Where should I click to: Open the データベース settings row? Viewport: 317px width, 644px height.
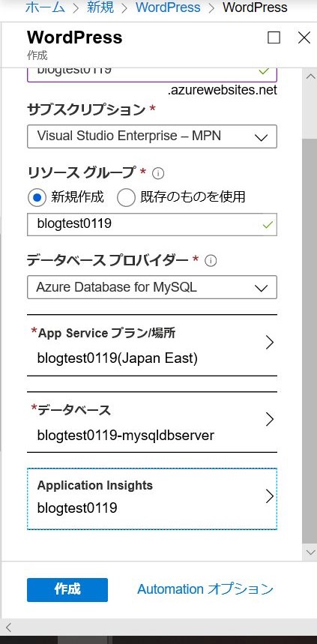click(x=152, y=422)
